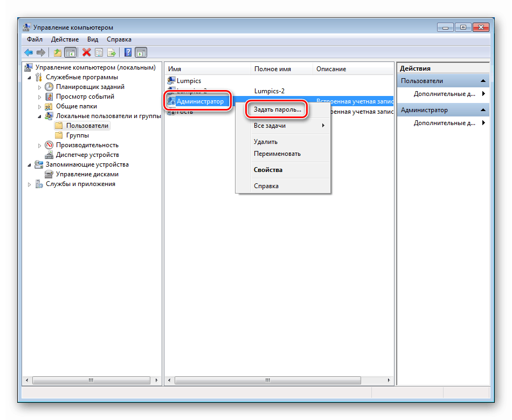Click Дополнительные действия under Администратор section
The height and width of the screenshot is (420, 512).
tap(444, 123)
